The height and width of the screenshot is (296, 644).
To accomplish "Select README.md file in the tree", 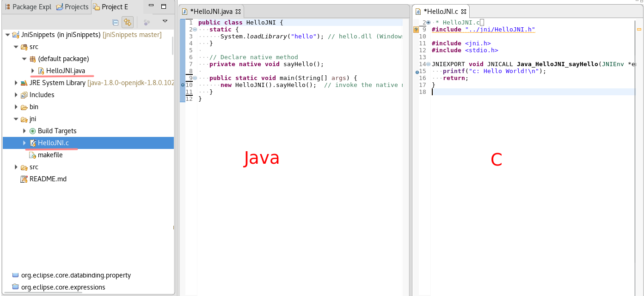I will click(48, 179).
